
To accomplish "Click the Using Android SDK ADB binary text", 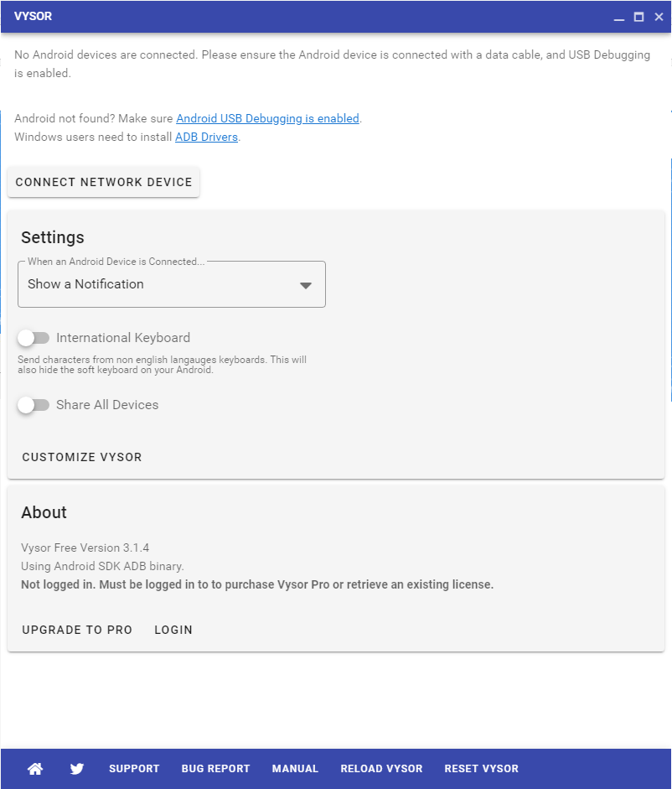I will coord(102,566).
